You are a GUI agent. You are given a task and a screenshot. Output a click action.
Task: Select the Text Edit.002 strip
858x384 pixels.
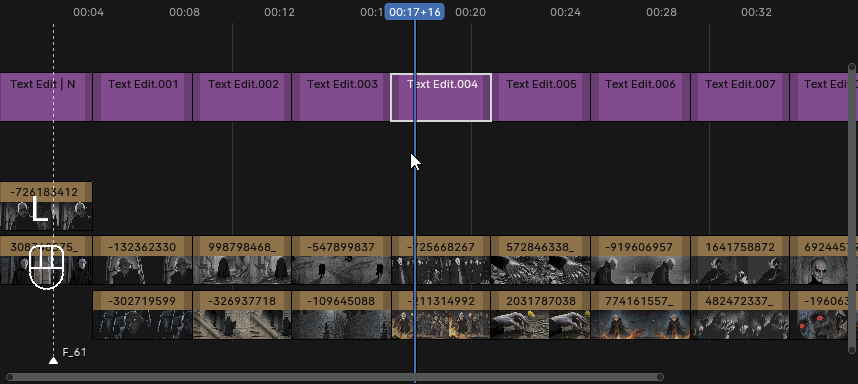[x=242, y=97]
